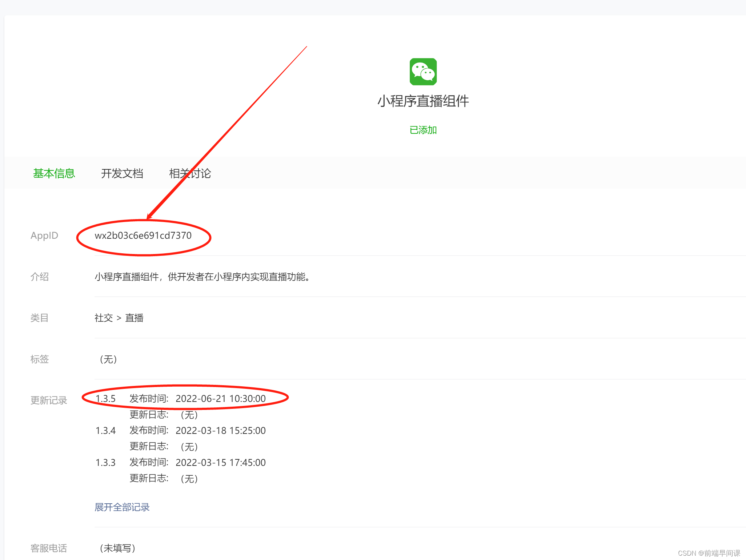Open the 开发文档 tab
746x560 pixels.
[x=122, y=173]
